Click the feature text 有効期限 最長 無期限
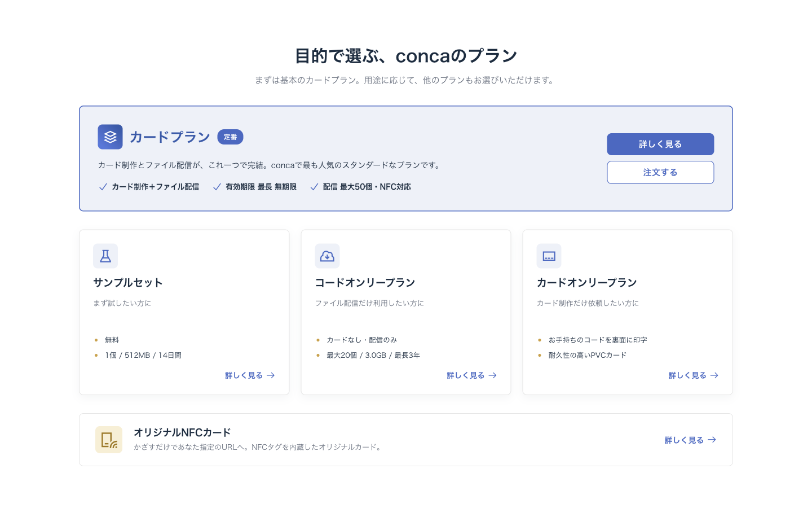Image resolution: width=812 pixels, height=508 pixels. 261,187
